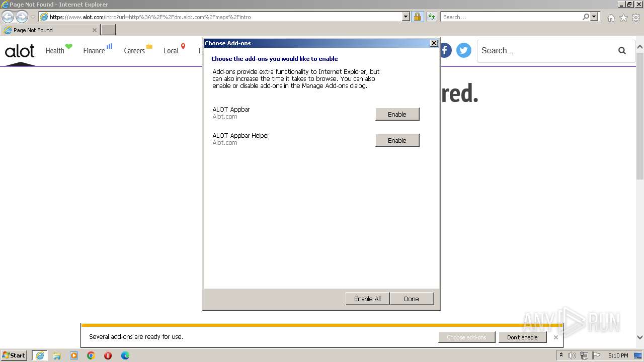This screenshot has width=644, height=362.
Task: Click the alot site Search field
Action: click(x=546, y=50)
